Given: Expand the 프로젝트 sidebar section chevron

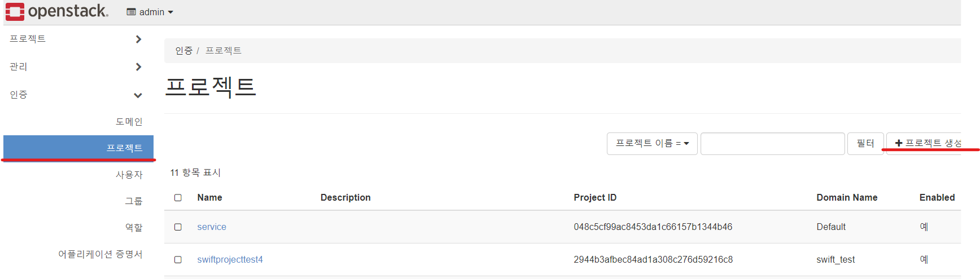Looking at the screenshot, I should point(138,39).
